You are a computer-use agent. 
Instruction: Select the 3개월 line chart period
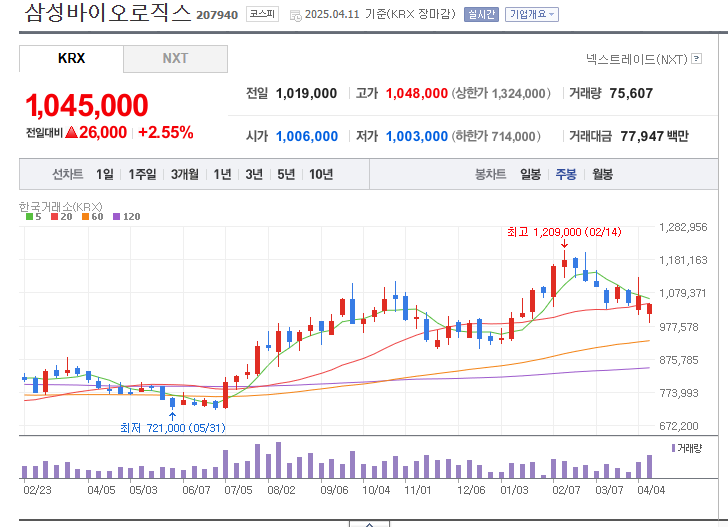(184, 174)
